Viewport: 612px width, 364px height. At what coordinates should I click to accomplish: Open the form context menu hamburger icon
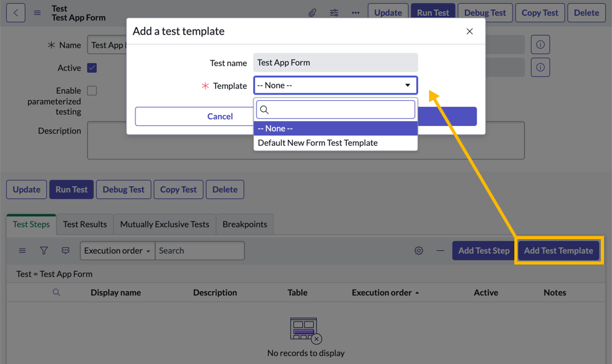tap(37, 12)
